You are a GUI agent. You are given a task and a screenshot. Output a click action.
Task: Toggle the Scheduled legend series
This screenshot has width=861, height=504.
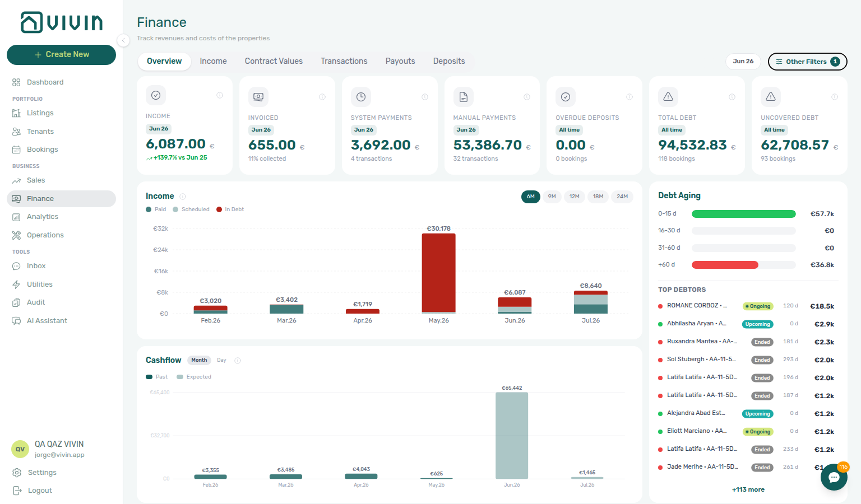191,209
